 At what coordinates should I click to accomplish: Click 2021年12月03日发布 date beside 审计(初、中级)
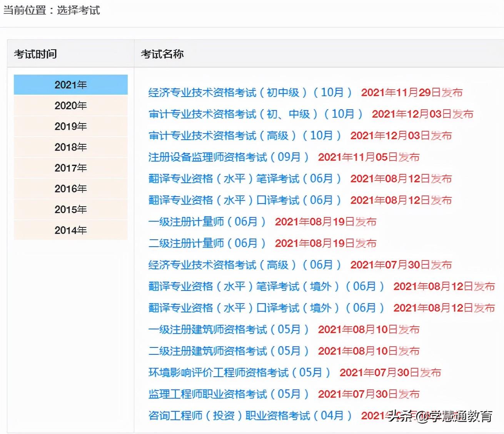[x=422, y=114]
